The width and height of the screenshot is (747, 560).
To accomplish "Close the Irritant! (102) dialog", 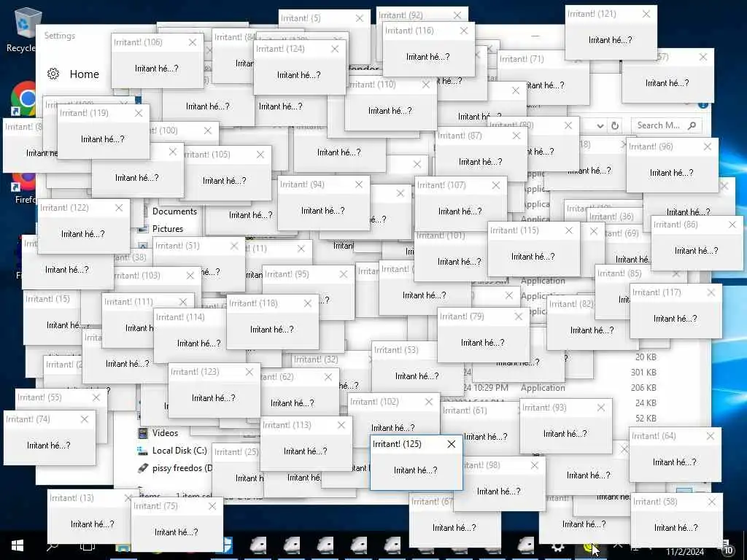I will [x=429, y=402].
